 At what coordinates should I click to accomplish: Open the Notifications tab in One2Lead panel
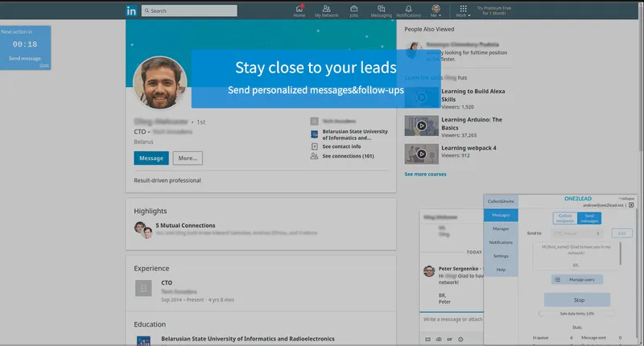[501, 242]
